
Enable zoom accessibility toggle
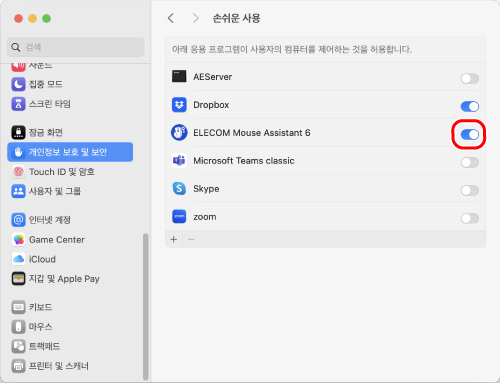click(470, 219)
